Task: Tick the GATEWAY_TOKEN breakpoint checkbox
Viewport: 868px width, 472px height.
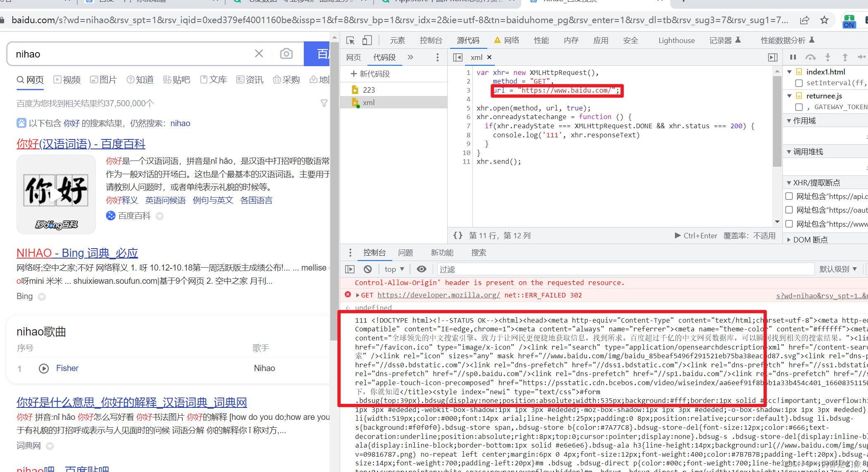Action: (799, 107)
